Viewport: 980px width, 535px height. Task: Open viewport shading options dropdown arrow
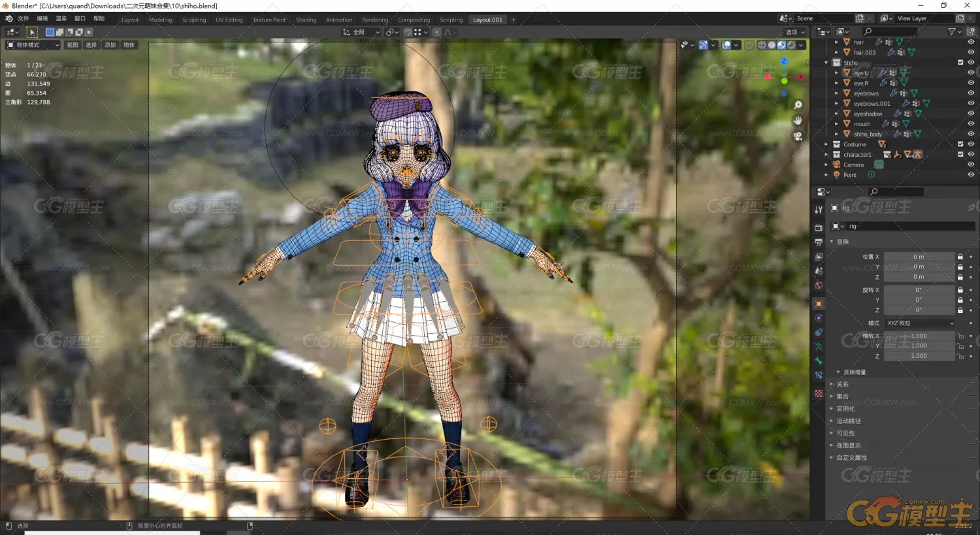pos(802,45)
